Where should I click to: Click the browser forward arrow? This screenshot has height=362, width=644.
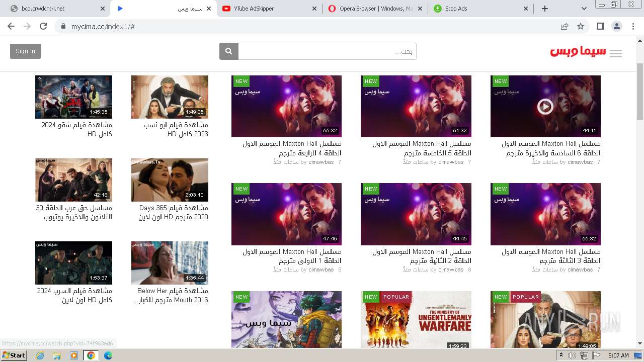pos(27,26)
